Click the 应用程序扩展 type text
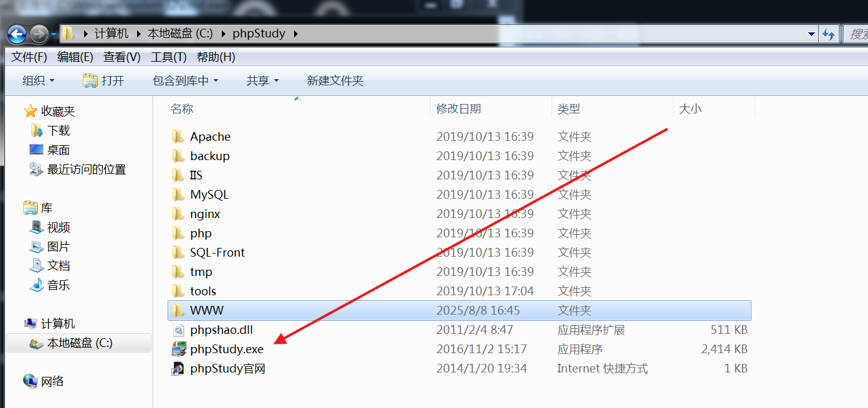 click(591, 330)
